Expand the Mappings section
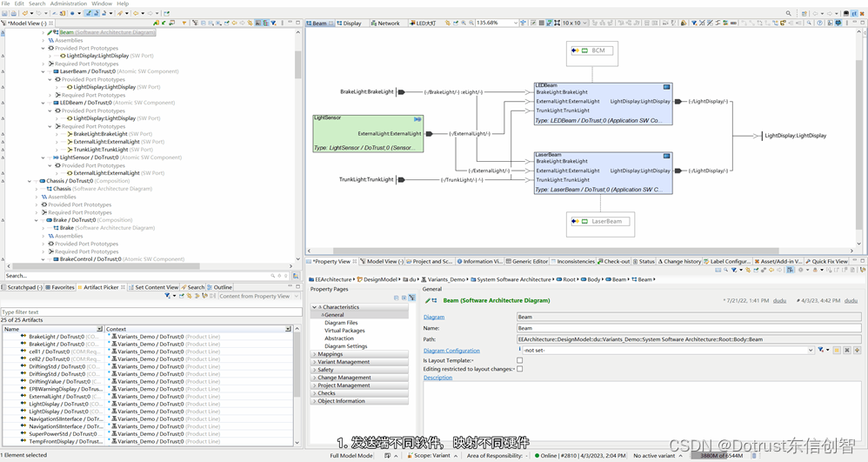Image resolution: width=868 pixels, height=462 pixels. (315, 354)
